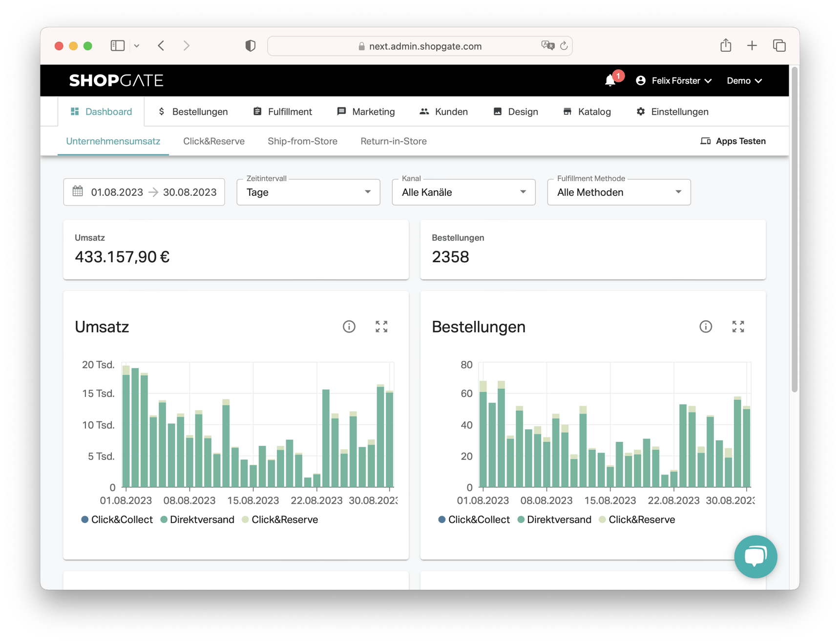
Task: Open the info tooltip on the Bestellungen chart
Action: coord(705,326)
